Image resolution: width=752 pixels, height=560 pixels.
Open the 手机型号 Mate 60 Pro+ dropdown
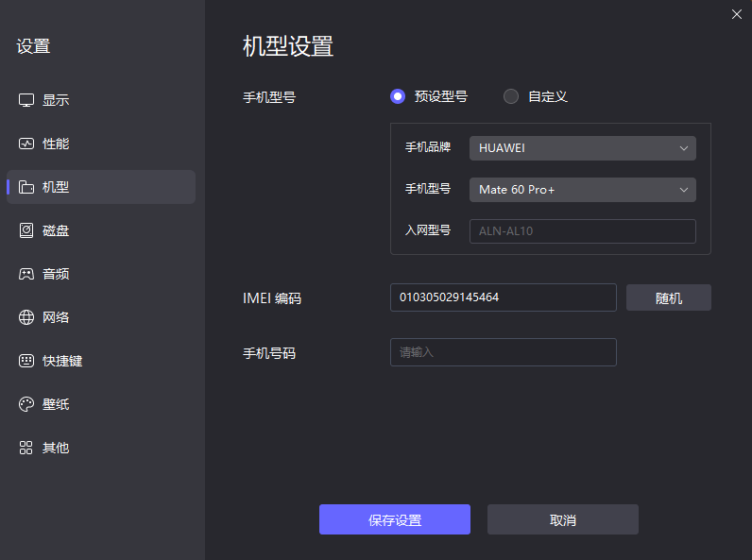coord(583,190)
